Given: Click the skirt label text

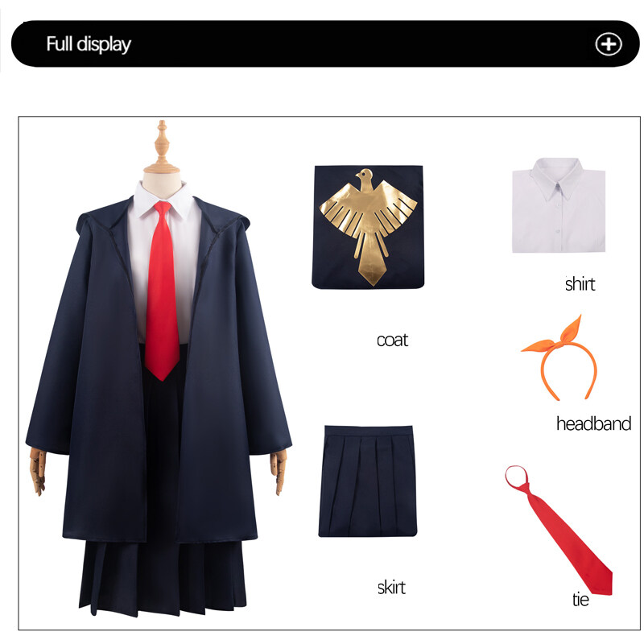Looking at the screenshot, I should click(391, 588).
